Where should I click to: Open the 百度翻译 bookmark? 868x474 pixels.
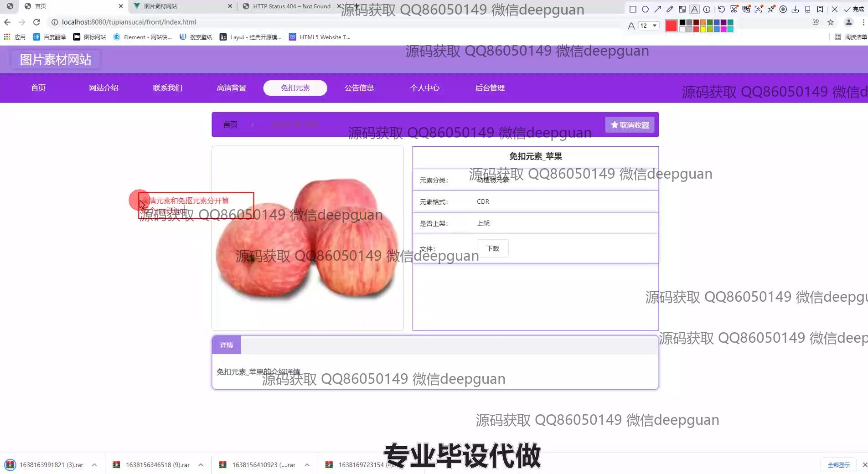pyautogui.click(x=49, y=37)
